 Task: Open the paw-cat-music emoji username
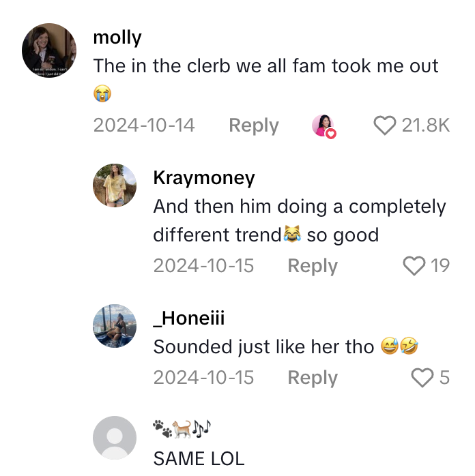[x=182, y=429]
